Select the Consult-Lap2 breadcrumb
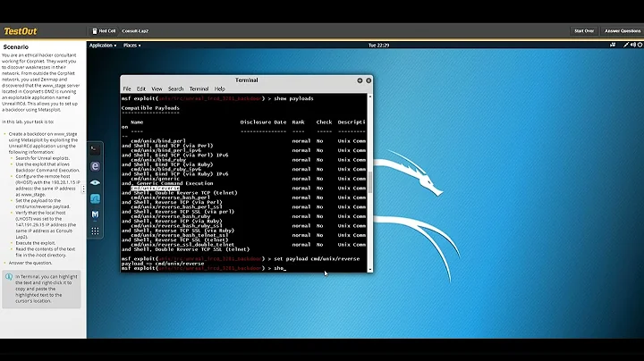 coord(135,31)
